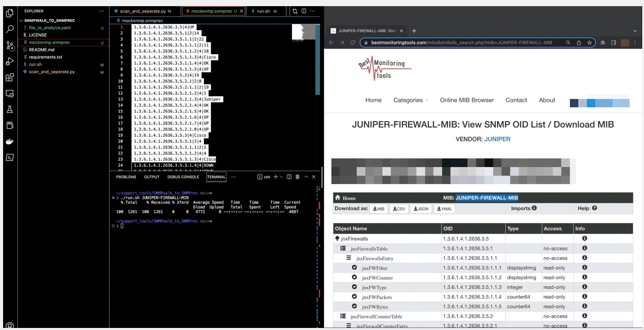Click the browser address bar
Viewport: 644px width, 330px height.
point(461,43)
